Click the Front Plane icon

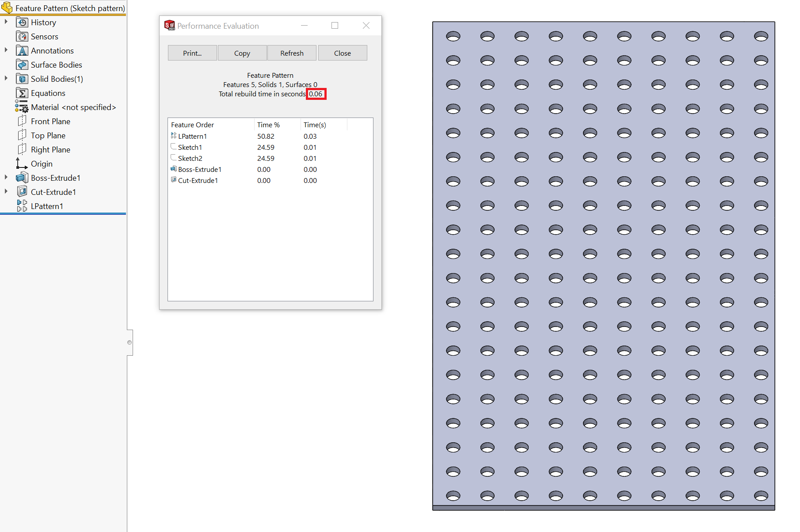pyautogui.click(x=22, y=122)
